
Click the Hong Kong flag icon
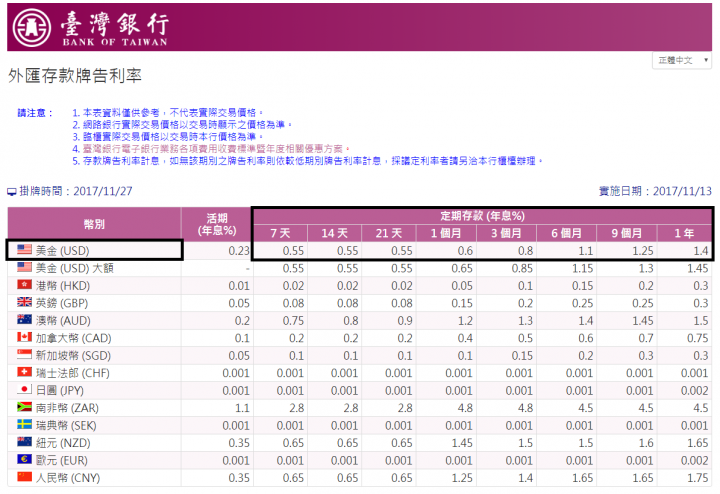tap(24, 285)
